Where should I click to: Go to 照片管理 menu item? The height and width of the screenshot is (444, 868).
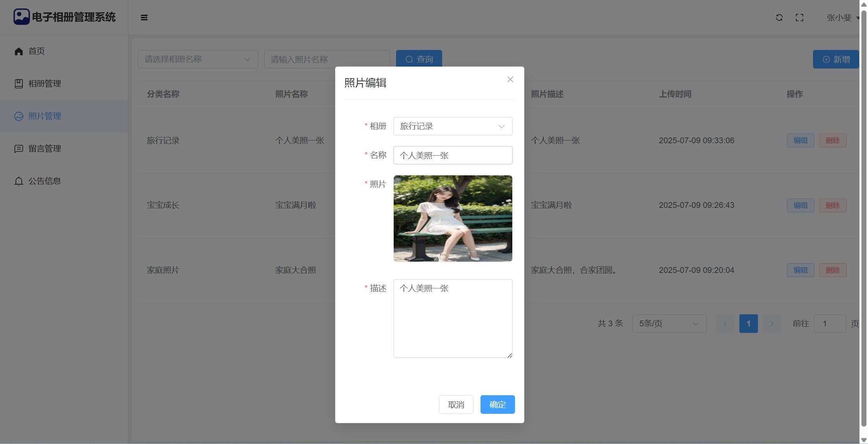tap(45, 116)
